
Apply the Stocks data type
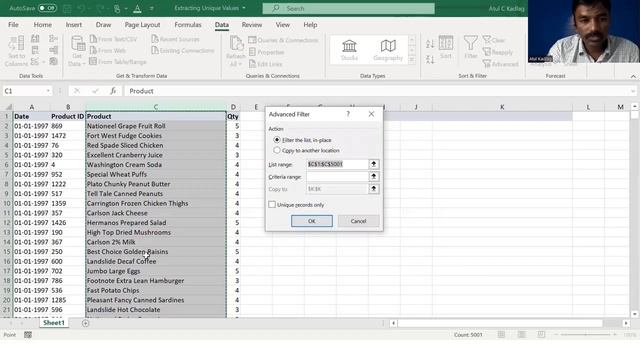coord(349,50)
